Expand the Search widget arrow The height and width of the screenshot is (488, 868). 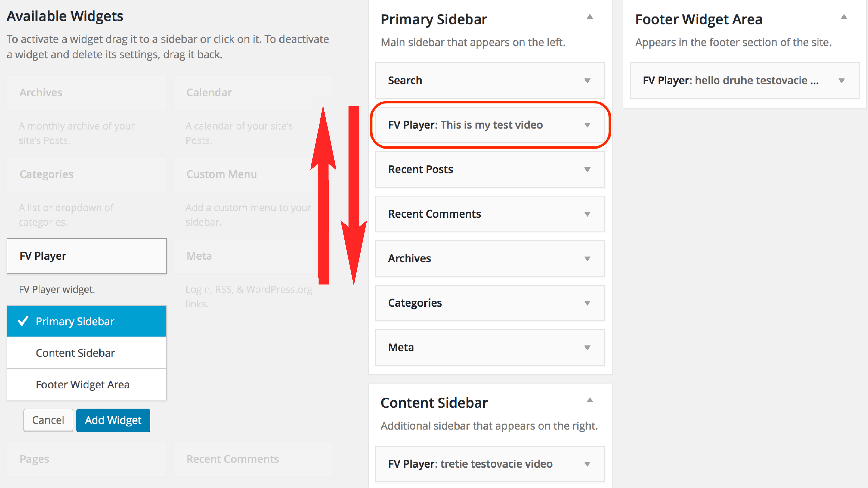click(x=587, y=80)
